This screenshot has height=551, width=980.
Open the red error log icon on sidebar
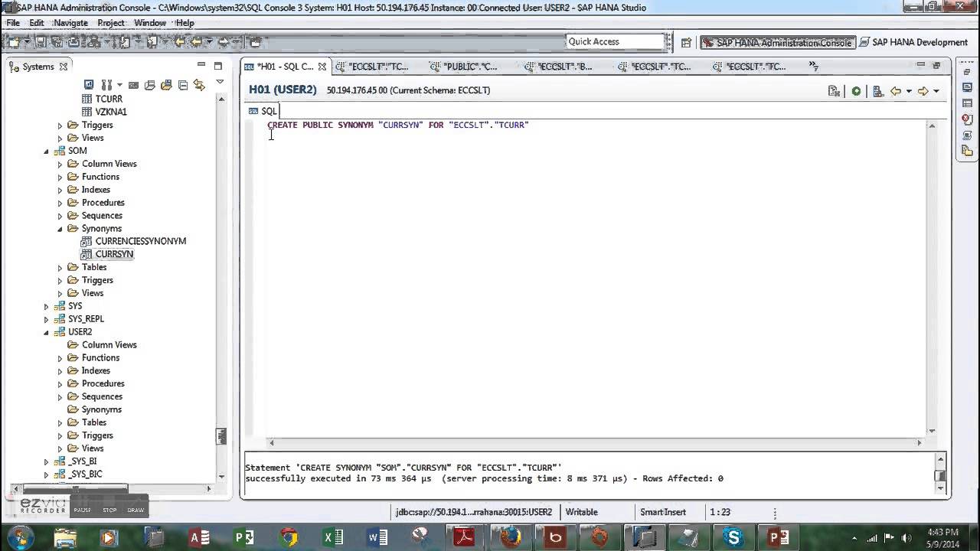[967, 119]
